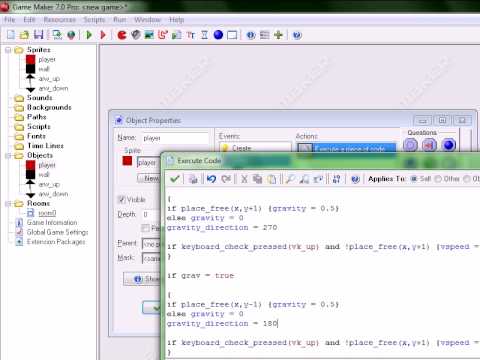Select the arw_up object under Objects
Viewport: 480px width, 360px height.
[49, 184]
